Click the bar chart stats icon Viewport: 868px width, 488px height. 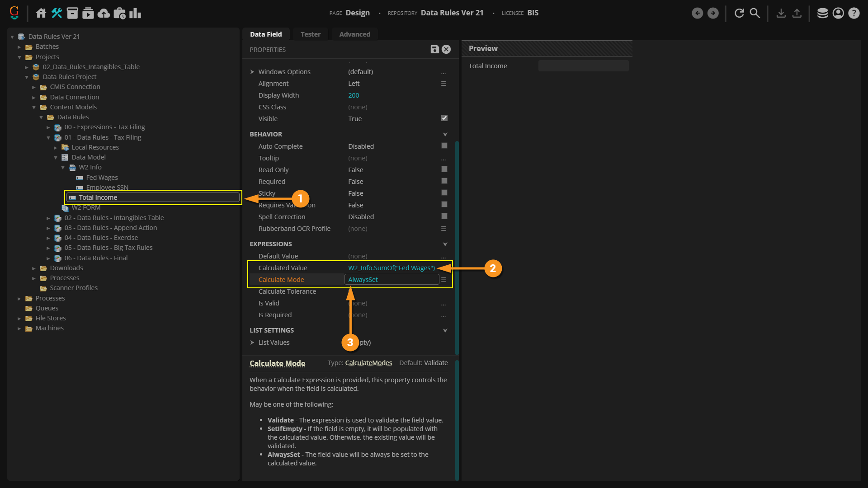point(135,13)
